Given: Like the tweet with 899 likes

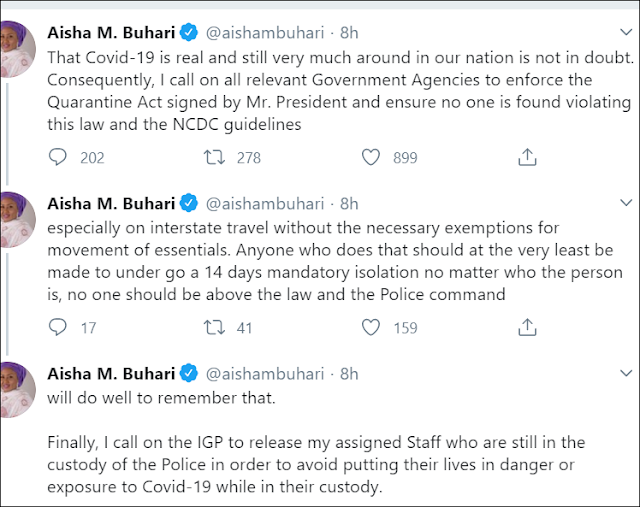Looking at the screenshot, I should click(x=371, y=157).
